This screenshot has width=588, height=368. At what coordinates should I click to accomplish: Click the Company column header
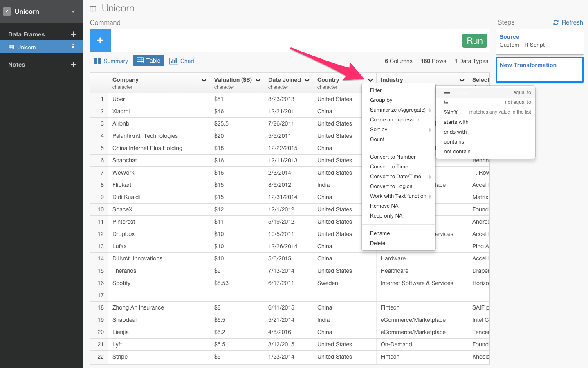[159, 83]
